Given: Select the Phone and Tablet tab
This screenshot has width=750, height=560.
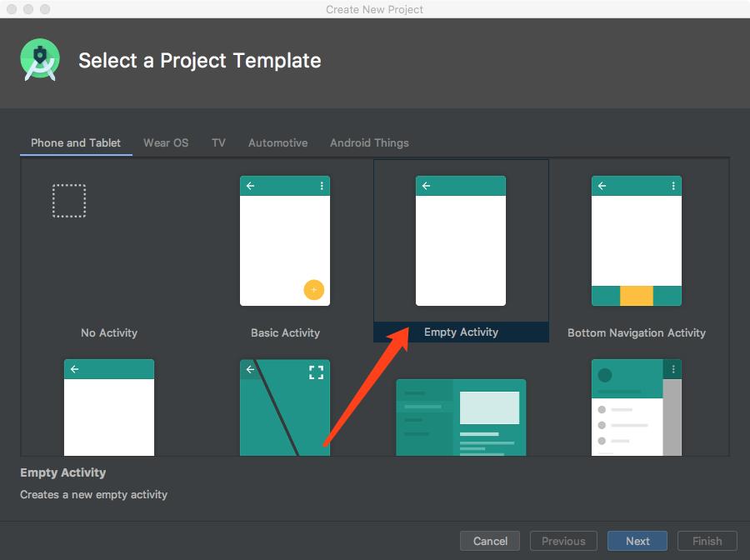Looking at the screenshot, I should click(76, 142).
